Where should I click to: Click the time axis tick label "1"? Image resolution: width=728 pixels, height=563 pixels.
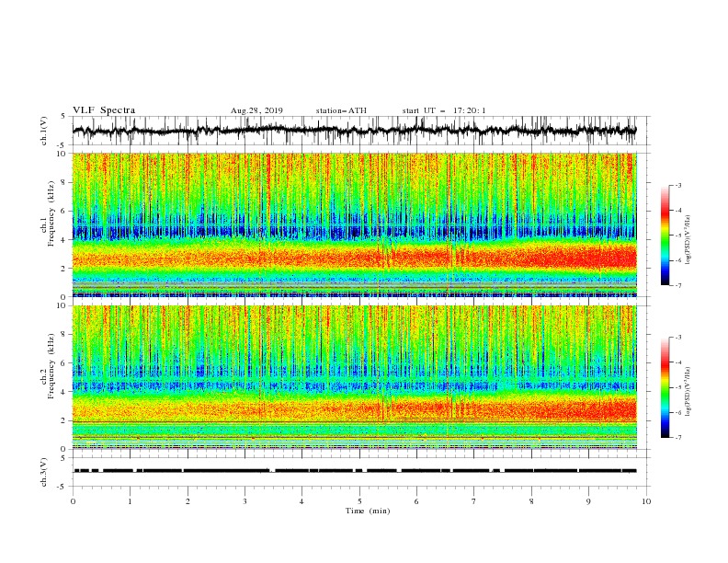pos(130,501)
